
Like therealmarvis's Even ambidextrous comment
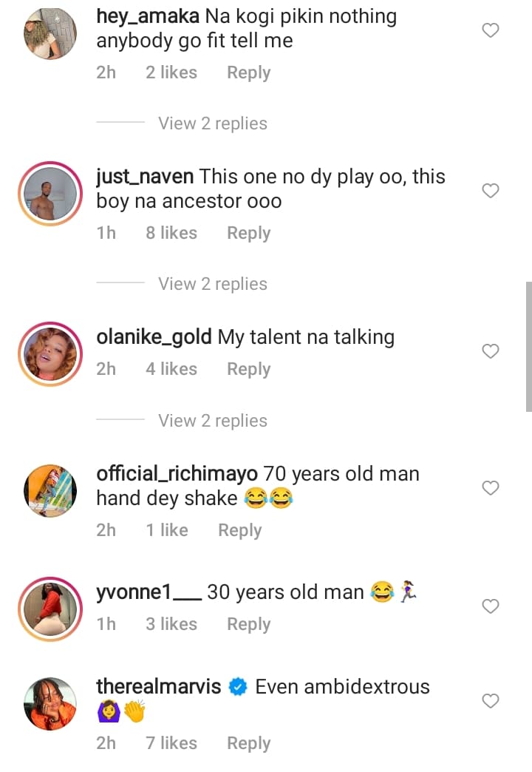491,700
